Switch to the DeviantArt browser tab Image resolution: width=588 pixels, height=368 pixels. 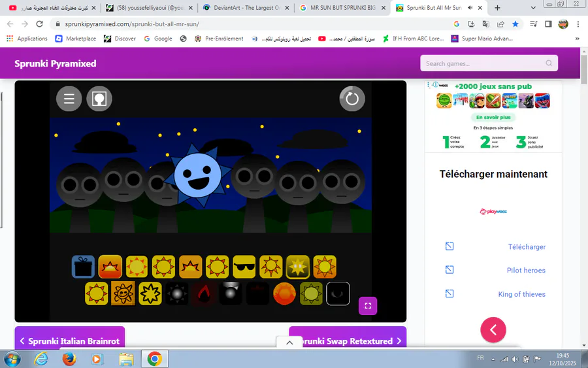point(246,7)
